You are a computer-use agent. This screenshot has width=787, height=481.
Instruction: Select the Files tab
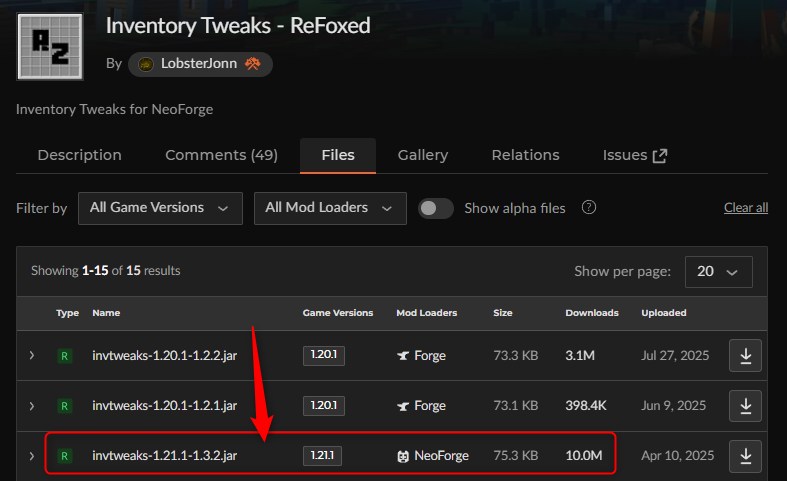coord(338,155)
